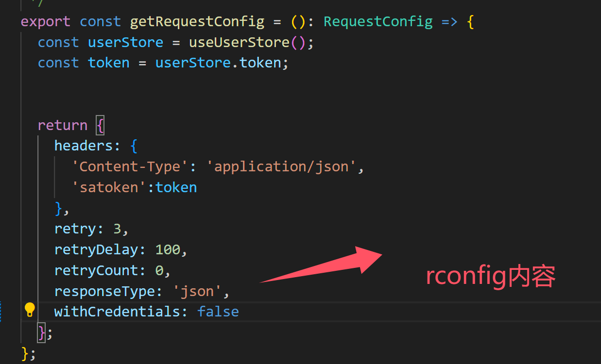Click the opening brace after headers:
601x364 pixels.
point(134,146)
